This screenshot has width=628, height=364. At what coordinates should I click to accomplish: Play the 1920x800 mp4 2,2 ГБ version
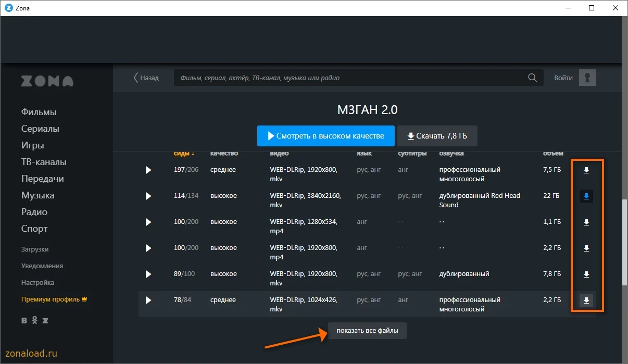pyautogui.click(x=148, y=248)
